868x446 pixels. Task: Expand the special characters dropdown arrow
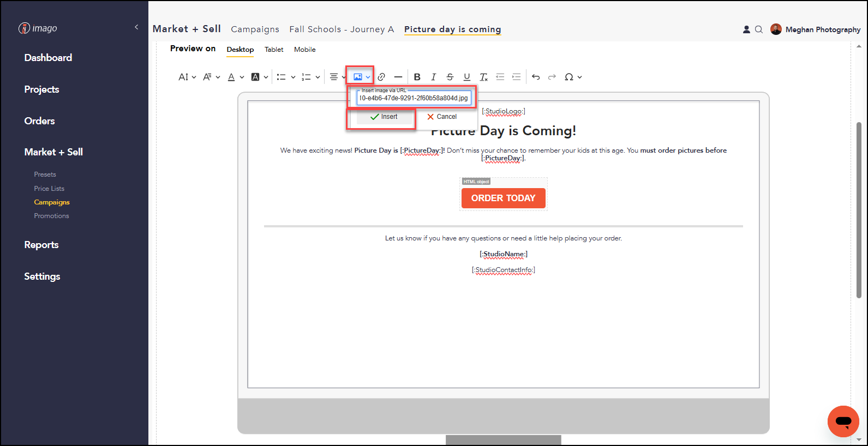[579, 77]
